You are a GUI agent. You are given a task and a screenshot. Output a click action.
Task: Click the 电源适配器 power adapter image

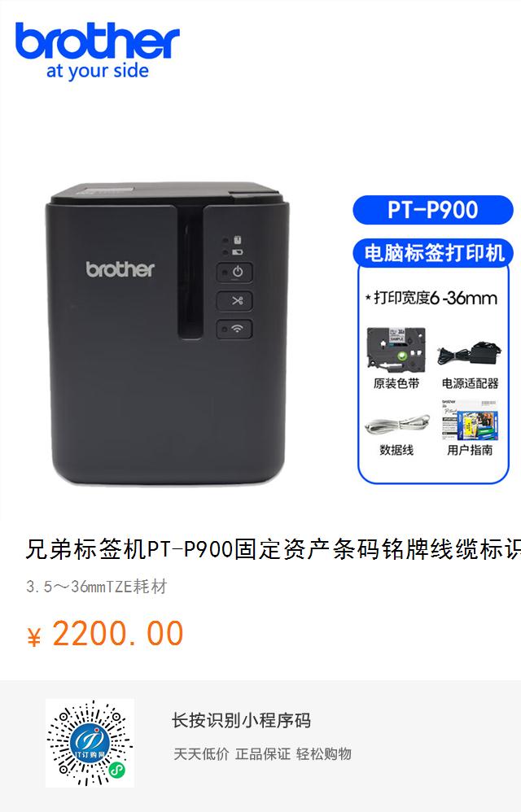[x=470, y=354]
